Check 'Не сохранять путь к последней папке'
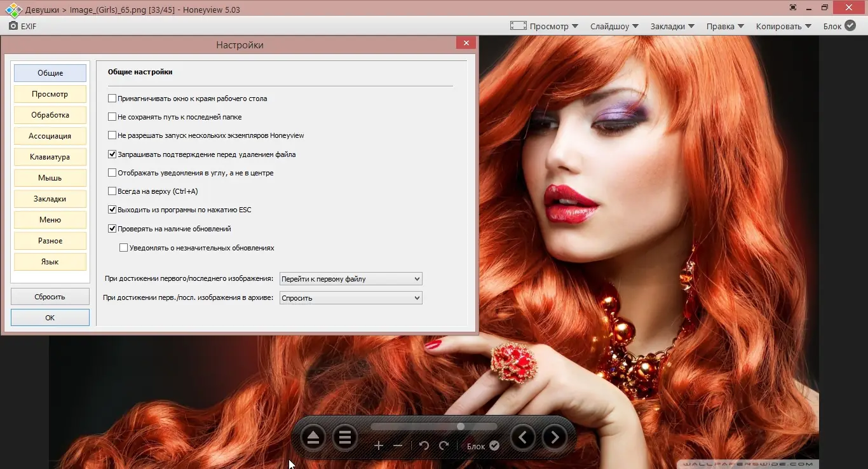The height and width of the screenshot is (469, 868). pos(112,117)
